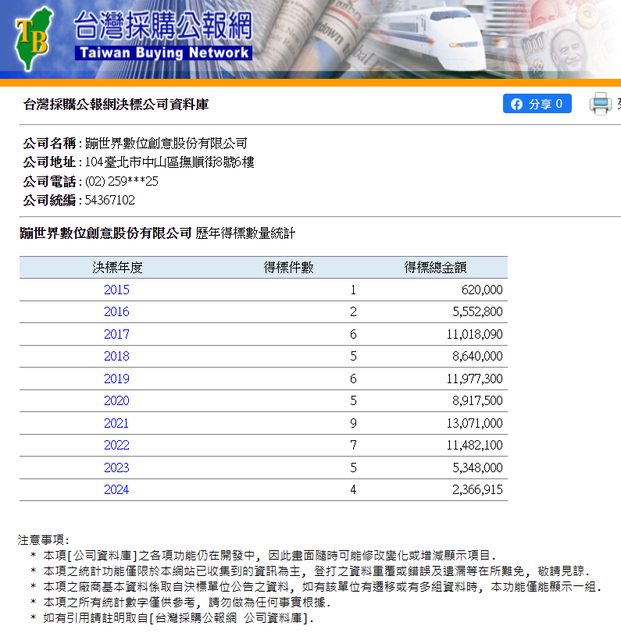The height and width of the screenshot is (640, 621).
Task: Open the 2019 award year link
Action: [116, 379]
